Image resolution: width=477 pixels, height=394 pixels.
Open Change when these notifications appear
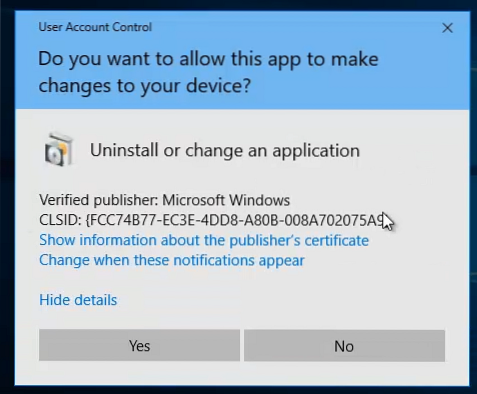coord(172,260)
